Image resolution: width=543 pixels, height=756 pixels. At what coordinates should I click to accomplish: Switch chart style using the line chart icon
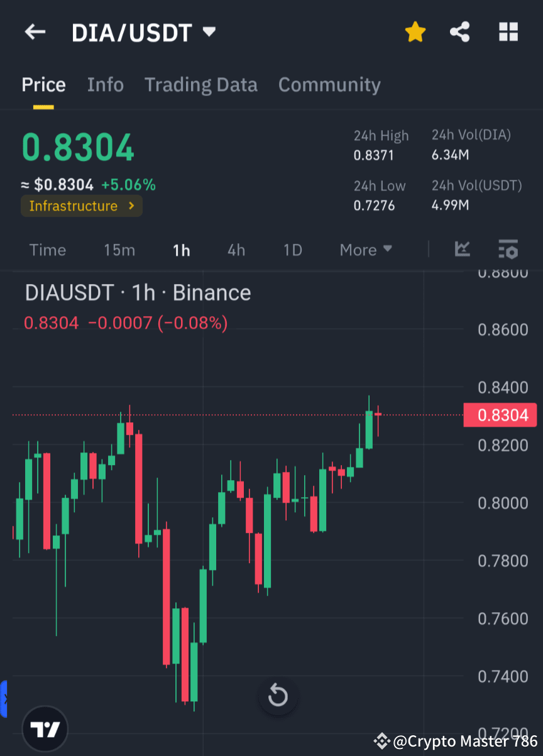[463, 249]
